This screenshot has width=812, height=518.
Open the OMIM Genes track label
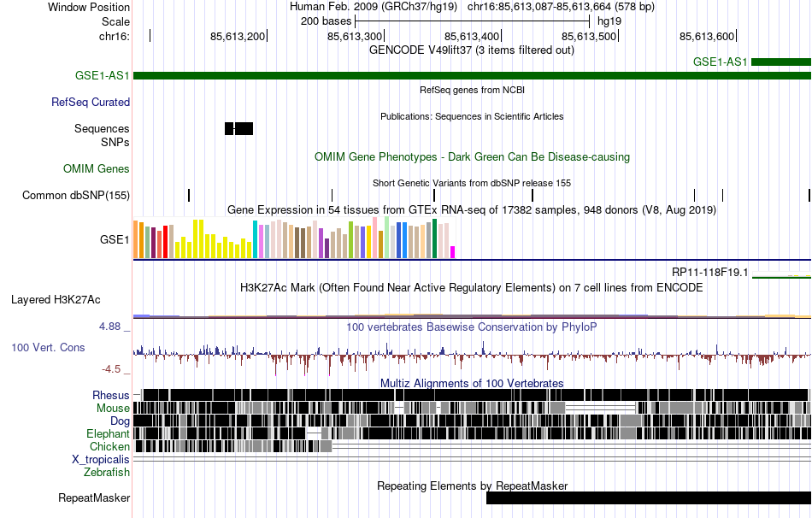(97, 169)
